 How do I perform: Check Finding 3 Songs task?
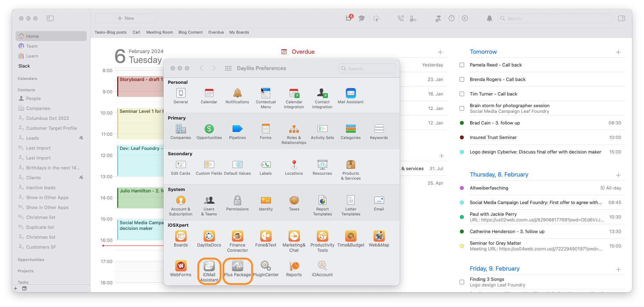click(x=462, y=282)
